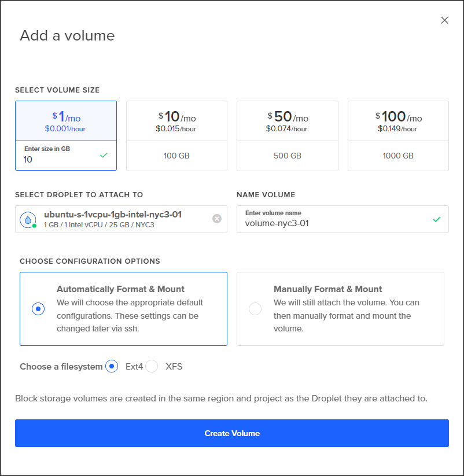This screenshot has width=464, height=476.
Task: Open the droplet selector to attach to
Action: coord(116,219)
